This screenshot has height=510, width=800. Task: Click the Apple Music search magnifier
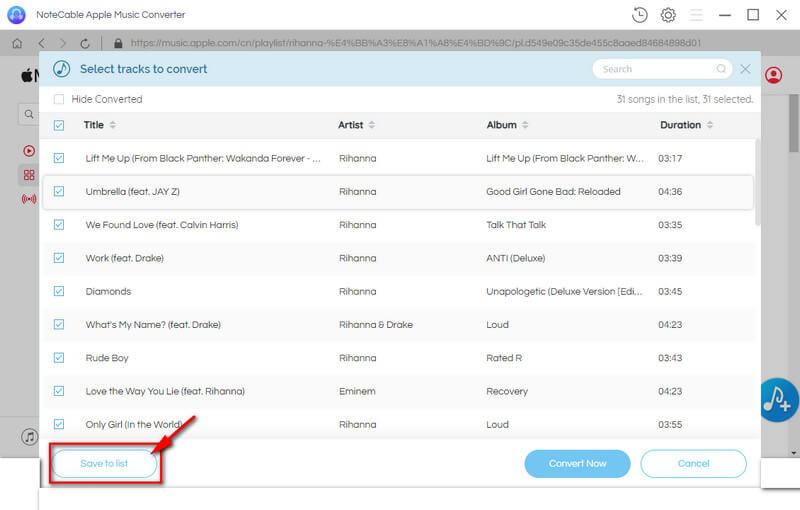point(29,114)
